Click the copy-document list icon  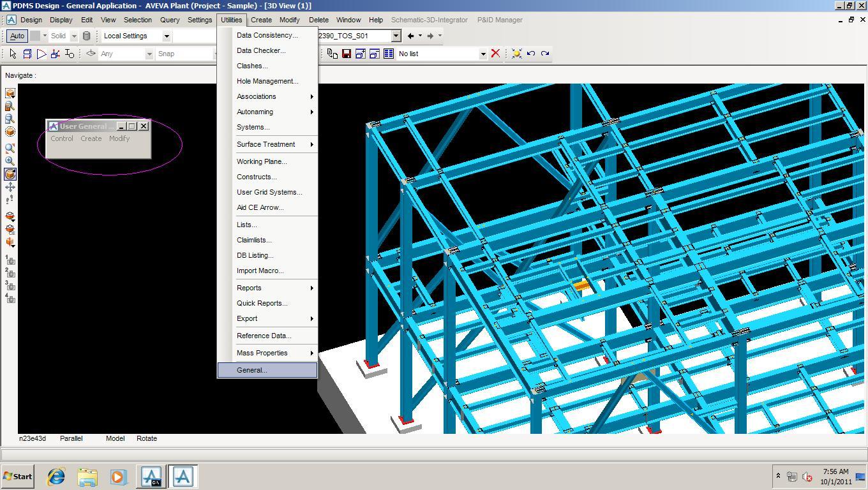333,54
